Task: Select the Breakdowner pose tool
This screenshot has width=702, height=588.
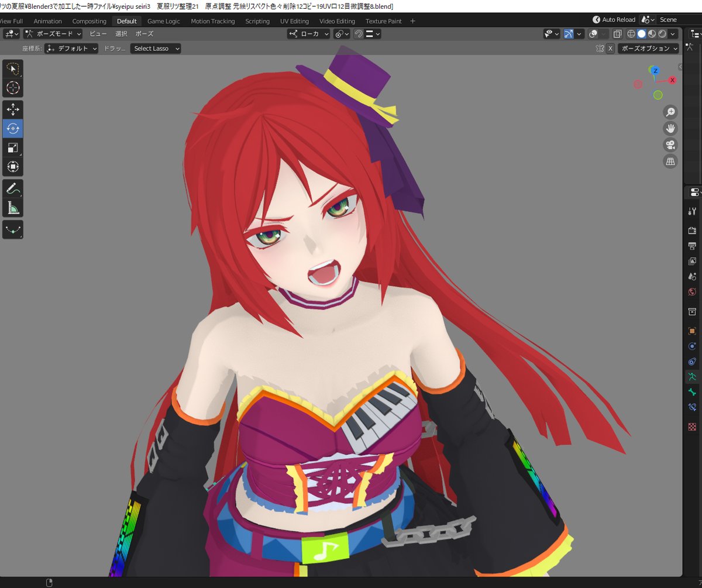Action: tap(13, 229)
